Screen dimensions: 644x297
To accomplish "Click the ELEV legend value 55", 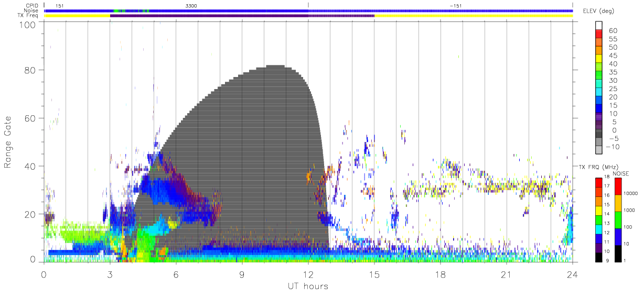I will click(x=612, y=39).
